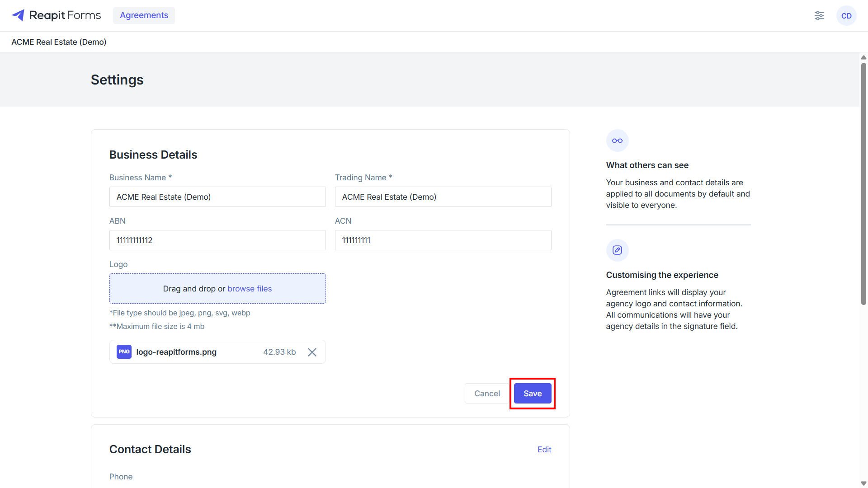Screen dimensions: 868x488
Task: Open the Agreements tab
Action: point(144,15)
